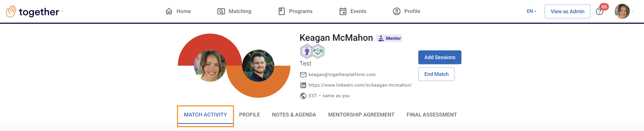Expand the EN language dropdown
The height and width of the screenshot is (131, 644).
pyautogui.click(x=531, y=12)
